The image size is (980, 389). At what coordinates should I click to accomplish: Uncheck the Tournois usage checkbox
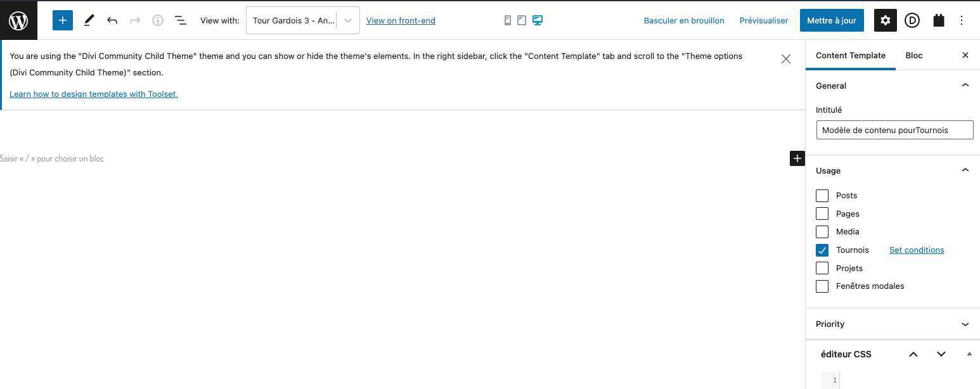coord(822,250)
